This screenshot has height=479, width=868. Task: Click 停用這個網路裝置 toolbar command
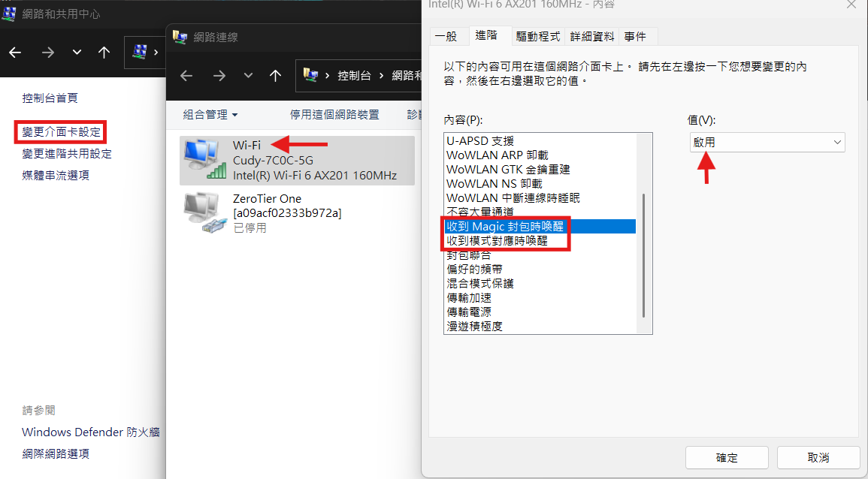[334, 115]
